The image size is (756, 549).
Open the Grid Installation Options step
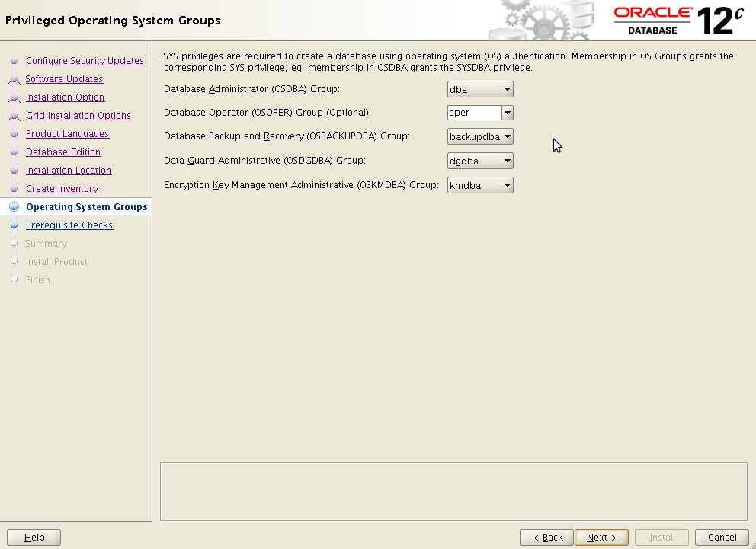pos(78,115)
